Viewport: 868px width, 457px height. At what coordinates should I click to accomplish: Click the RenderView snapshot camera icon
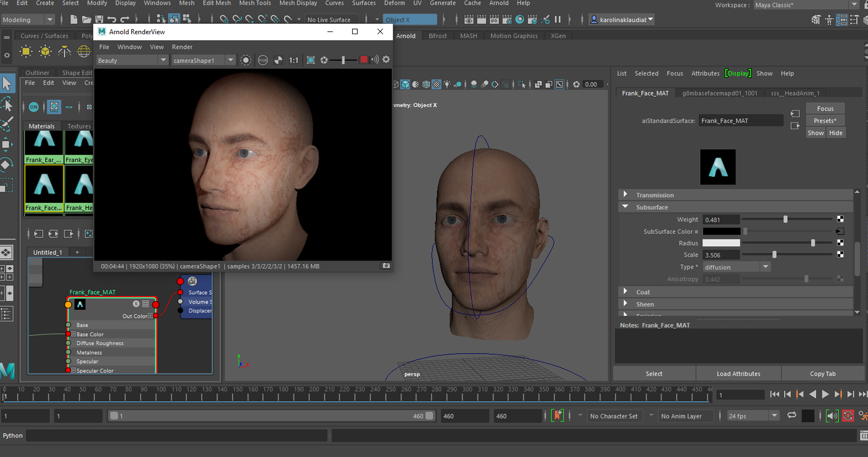coord(386,266)
